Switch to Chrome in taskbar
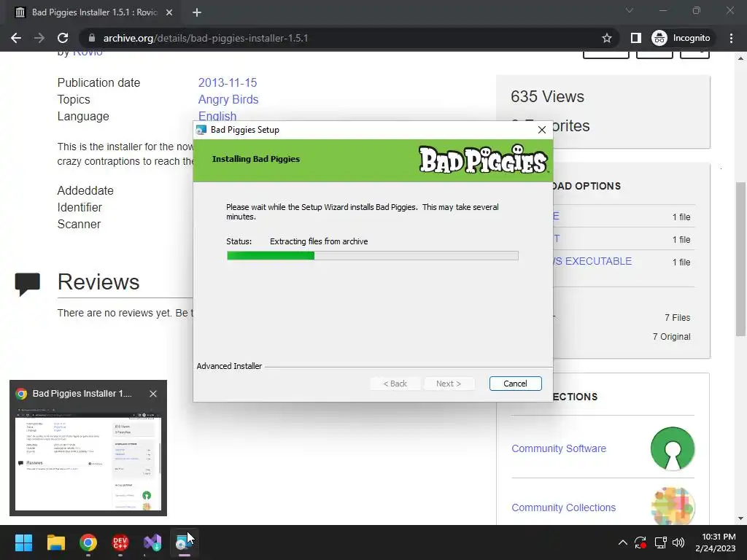Screen dimensions: 747x560 (88, 542)
